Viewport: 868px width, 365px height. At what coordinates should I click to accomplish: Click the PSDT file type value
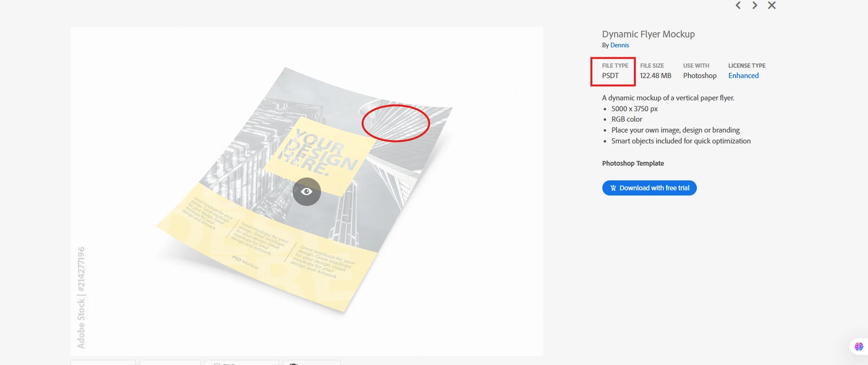pos(610,76)
